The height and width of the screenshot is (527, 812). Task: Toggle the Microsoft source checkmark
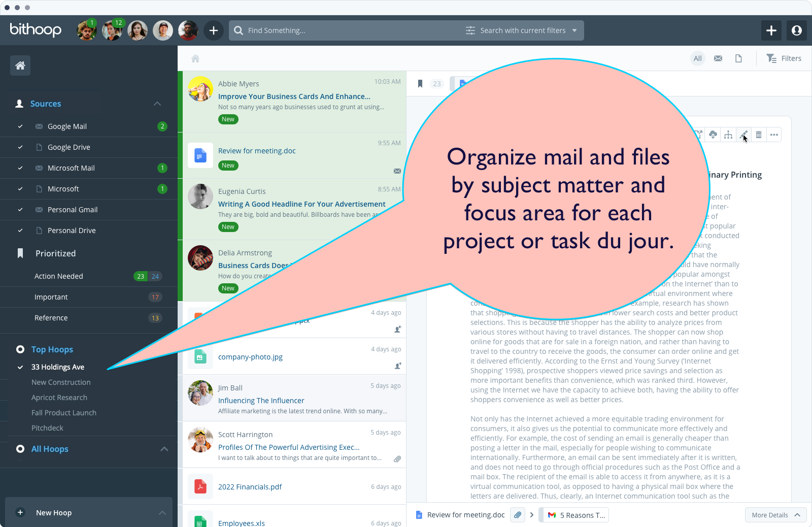coord(20,189)
